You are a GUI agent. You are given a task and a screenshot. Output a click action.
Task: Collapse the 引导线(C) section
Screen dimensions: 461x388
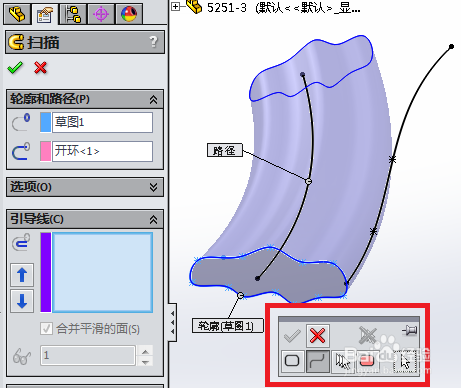click(x=153, y=219)
